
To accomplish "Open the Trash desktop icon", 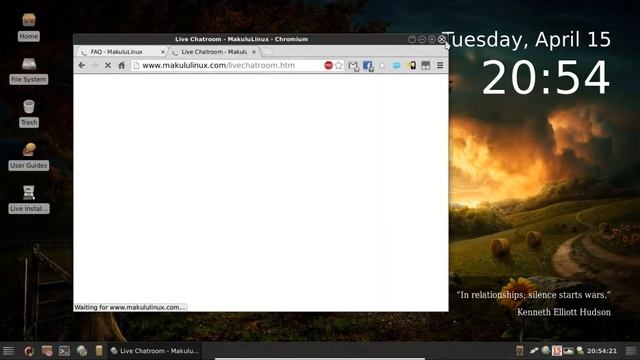I will pyautogui.click(x=29, y=113).
